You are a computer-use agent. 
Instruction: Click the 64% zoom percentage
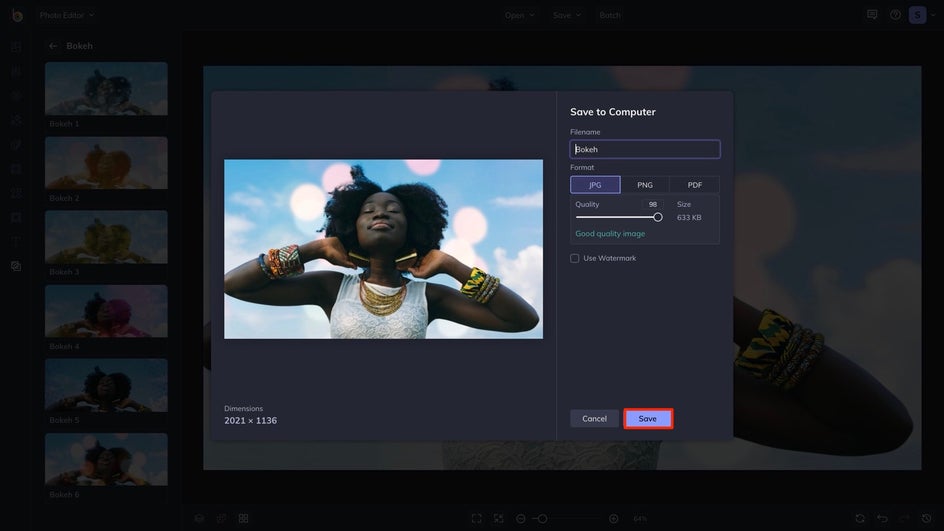coord(640,518)
